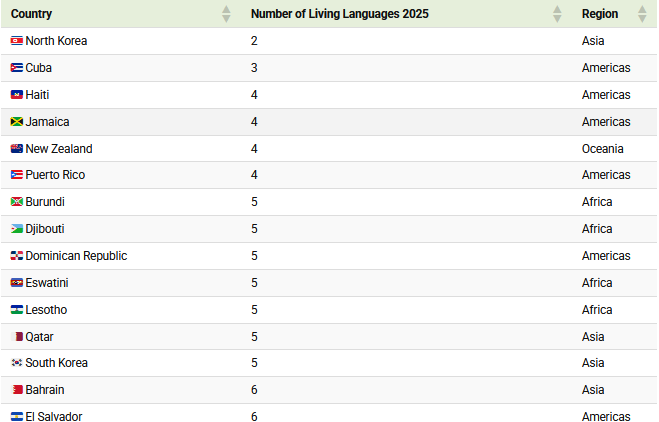
Task: Click the Jamaica flag icon
Action: coord(17,121)
